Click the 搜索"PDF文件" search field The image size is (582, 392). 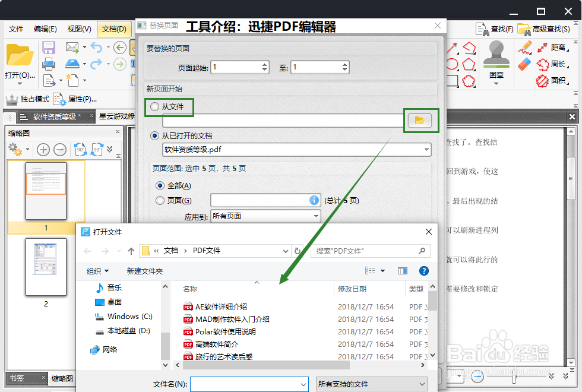coord(371,251)
